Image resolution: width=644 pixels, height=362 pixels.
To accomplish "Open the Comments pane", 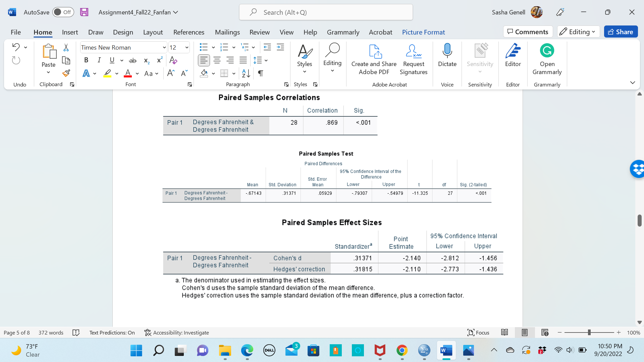I will (x=528, y=32).
